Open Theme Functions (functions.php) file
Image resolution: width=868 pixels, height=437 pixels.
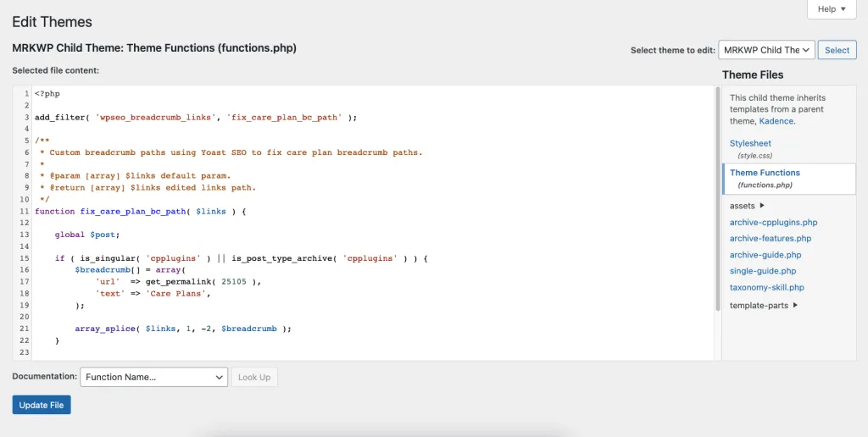tap(788, 179)
